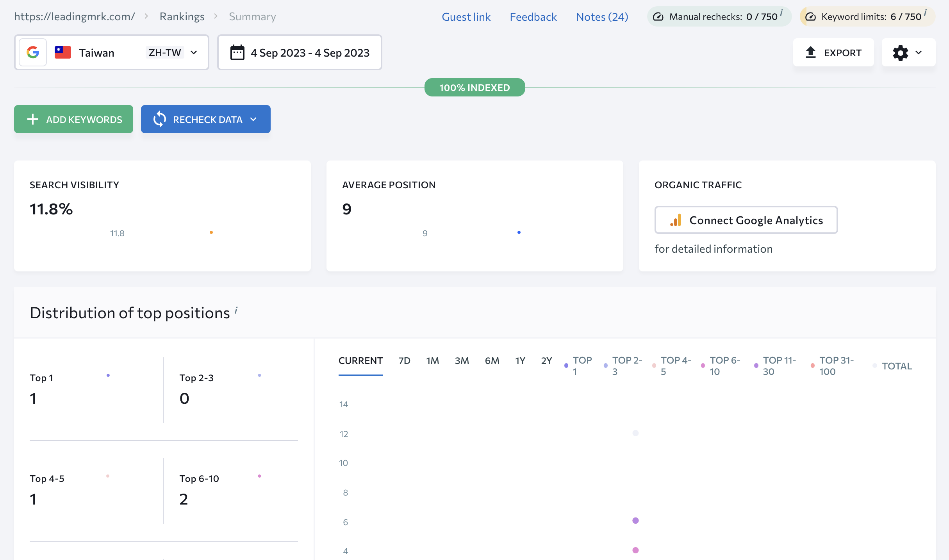Switch to the 7D period tab
Screen dimensions: 949x560
coord(404,361)
